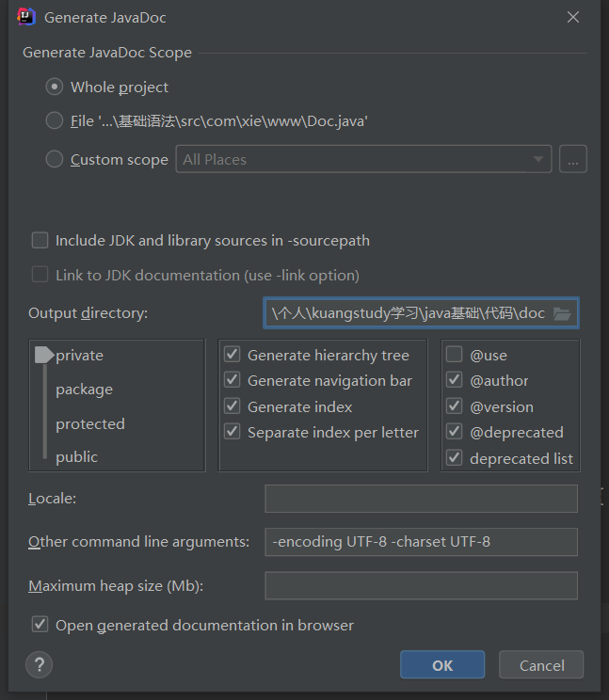Select the Whole project radio button
The height and width of the screenshot is (700, 609).
point(55,87)
